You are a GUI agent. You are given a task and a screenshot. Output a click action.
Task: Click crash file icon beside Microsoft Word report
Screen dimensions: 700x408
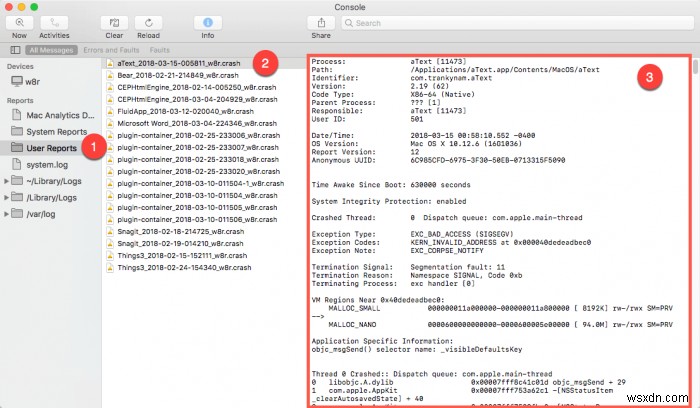point(109,124)
